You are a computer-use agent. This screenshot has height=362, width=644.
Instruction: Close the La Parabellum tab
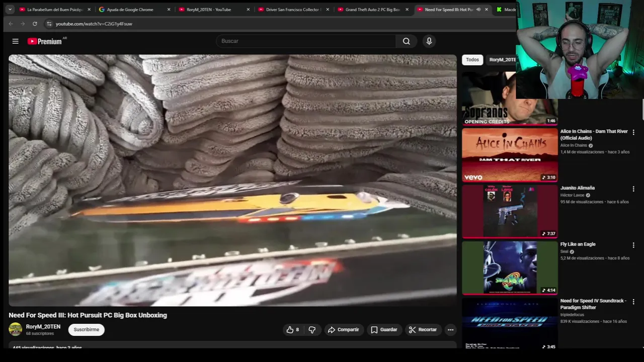pyautogui.click(x=89, y=10)
